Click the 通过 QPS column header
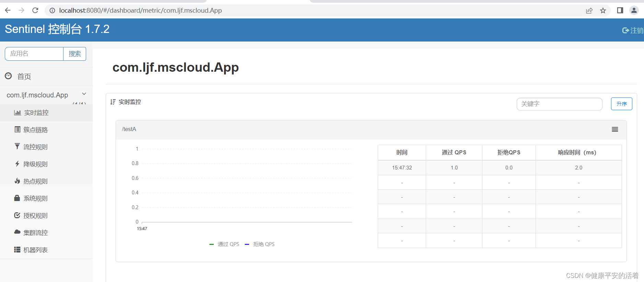The height and width of the screenshot is (282, 644). tap(454, 152)
